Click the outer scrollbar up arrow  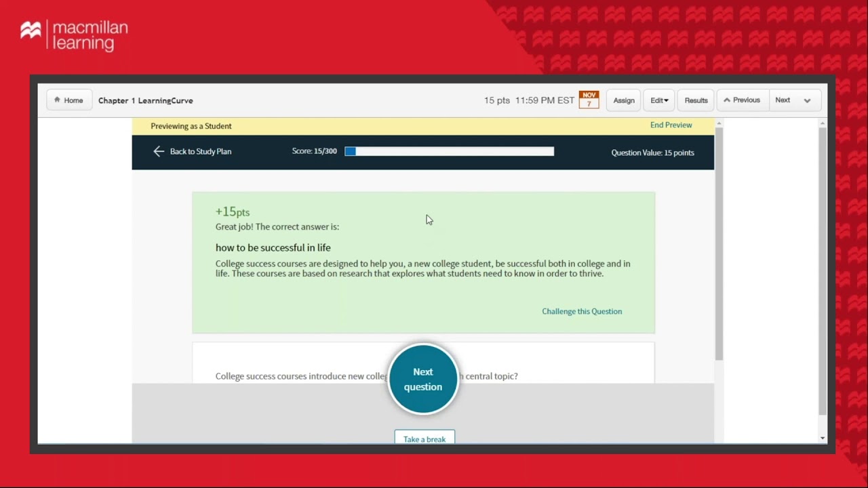click(x=823, y=123)
